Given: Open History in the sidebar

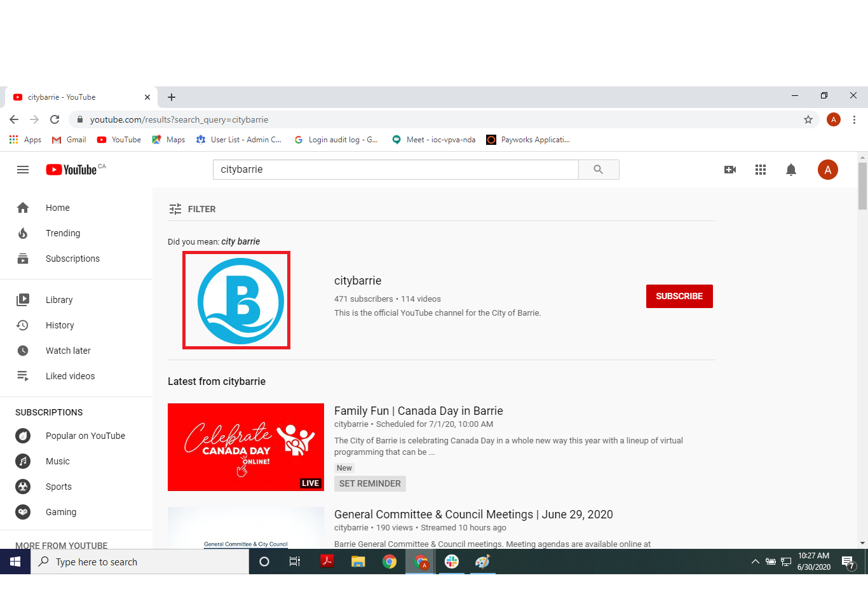Looking at the screenshot, I should click(x=76, y=325).
